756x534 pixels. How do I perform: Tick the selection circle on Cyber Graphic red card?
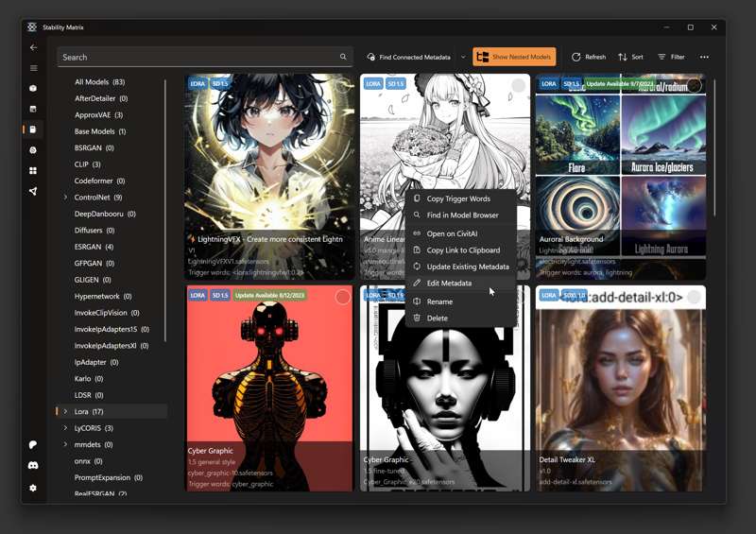(x=343, y=297)
